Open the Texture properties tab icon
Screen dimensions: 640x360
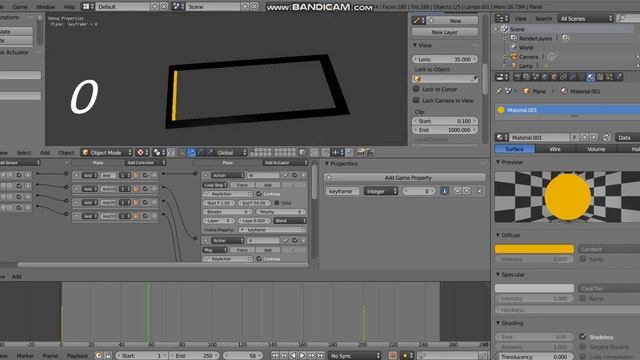[600, 77]
